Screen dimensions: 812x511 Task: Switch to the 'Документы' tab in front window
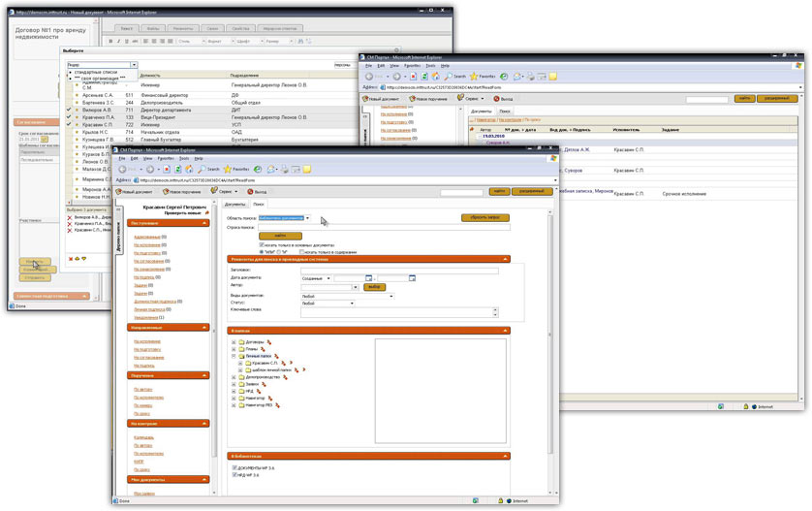click(x=234, y=205)
